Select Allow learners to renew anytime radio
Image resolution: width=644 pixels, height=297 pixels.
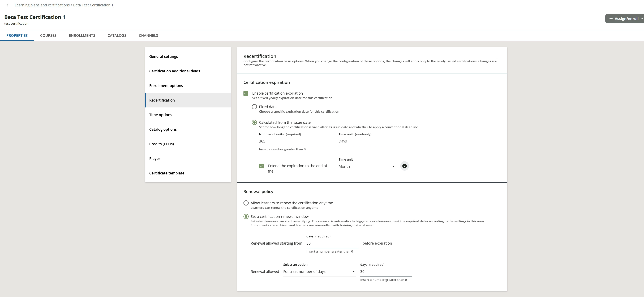click(x=246, y=203)
